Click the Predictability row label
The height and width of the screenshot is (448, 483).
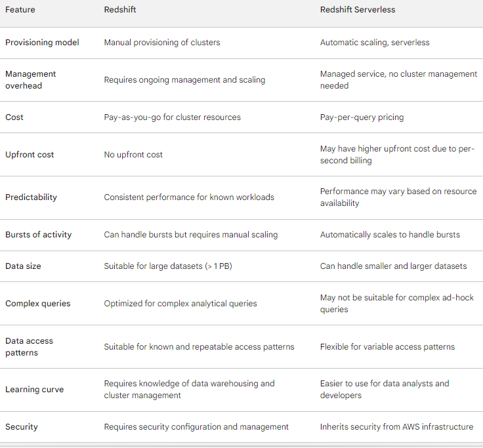(x=31, y=197)
